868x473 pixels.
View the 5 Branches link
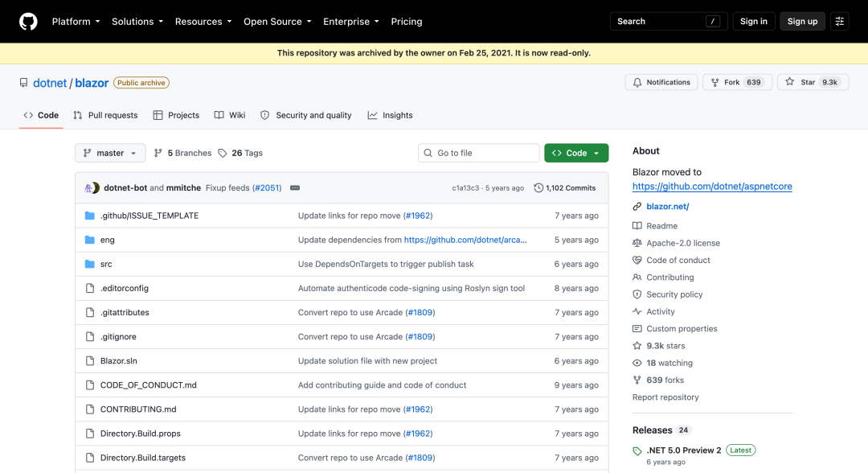[182, 153]
